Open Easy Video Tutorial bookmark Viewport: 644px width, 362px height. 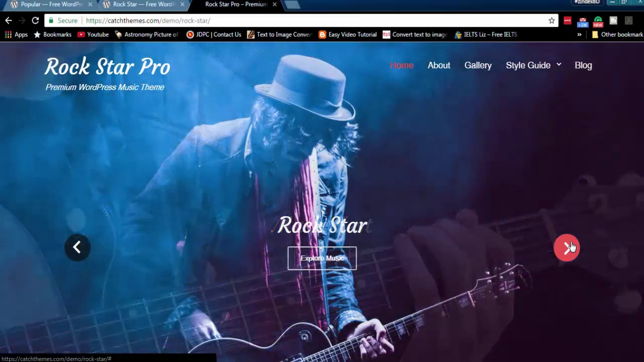[348, 35]
